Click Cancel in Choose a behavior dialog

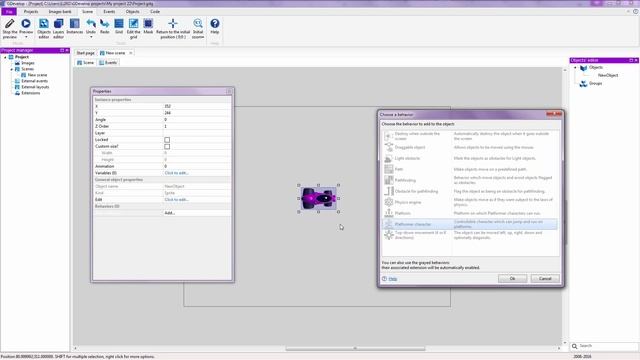(545, 279)
